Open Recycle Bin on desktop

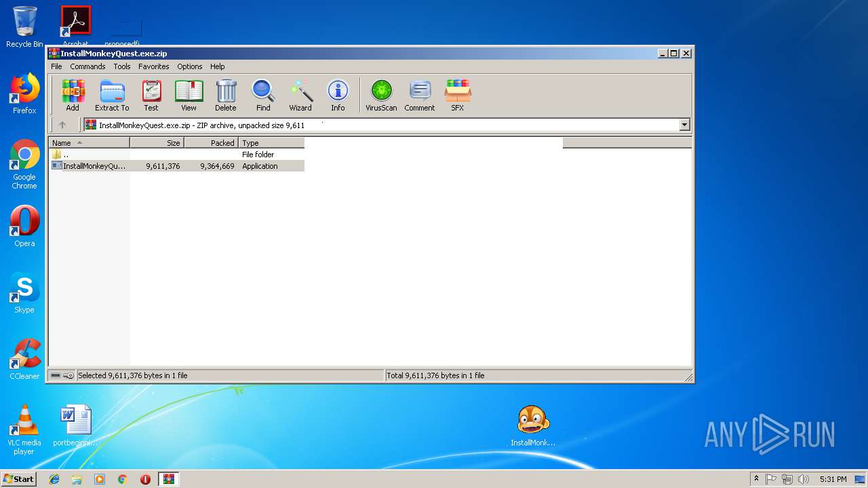click(24, 27)
